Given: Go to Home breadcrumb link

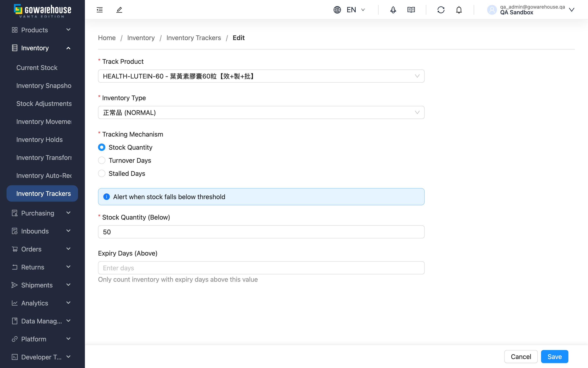Looking at the screenshot, I should 107,38.
